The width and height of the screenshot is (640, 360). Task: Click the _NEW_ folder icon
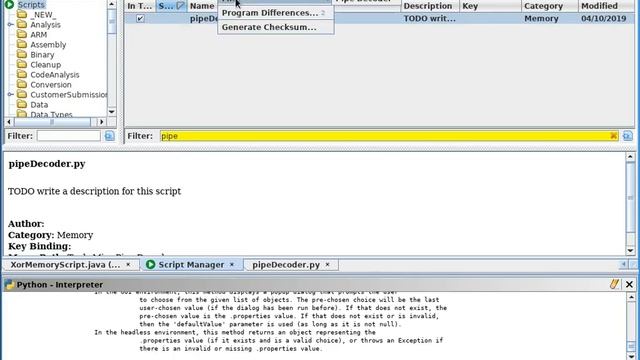22,15
